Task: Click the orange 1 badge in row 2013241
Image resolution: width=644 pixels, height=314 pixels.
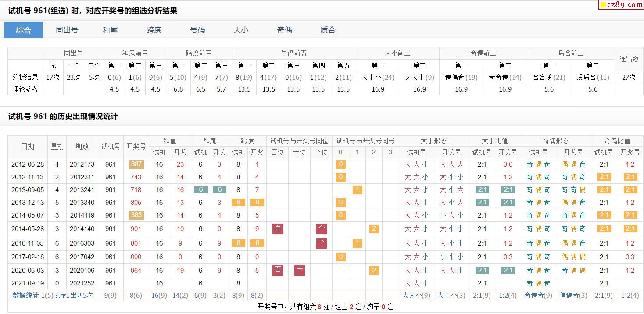Action: pos(357,190)
